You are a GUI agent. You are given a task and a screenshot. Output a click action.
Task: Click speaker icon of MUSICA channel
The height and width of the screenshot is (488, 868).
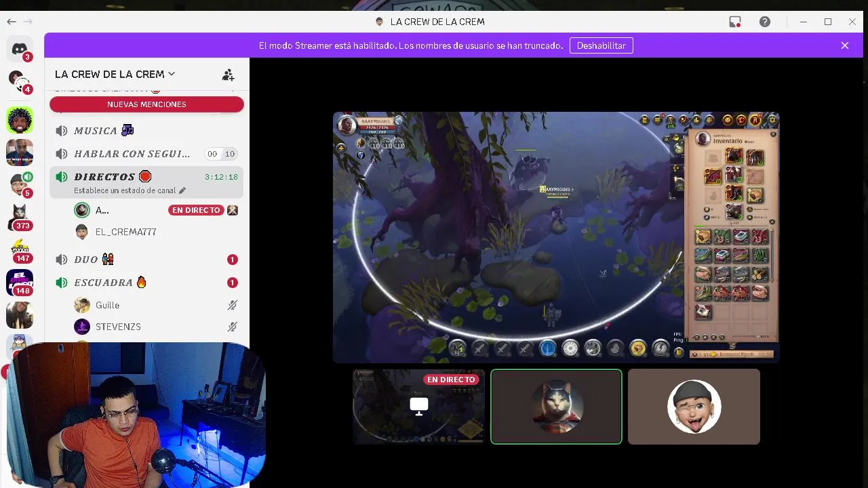62,131
